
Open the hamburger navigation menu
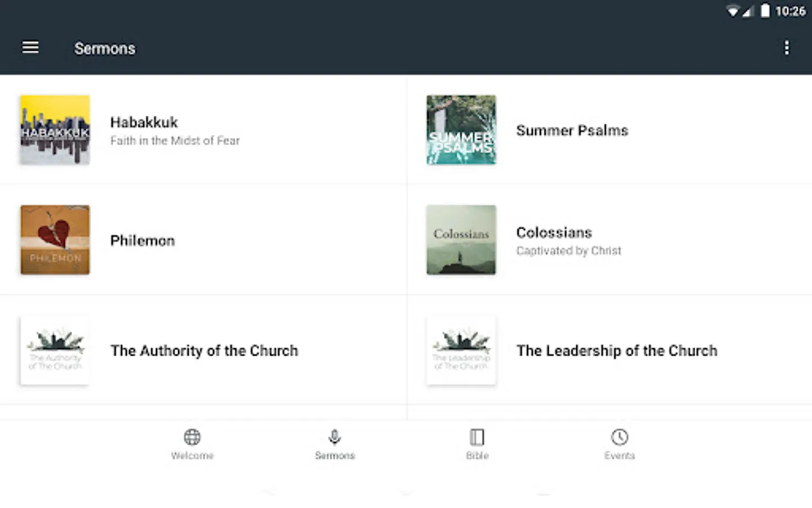pos(30,48)
